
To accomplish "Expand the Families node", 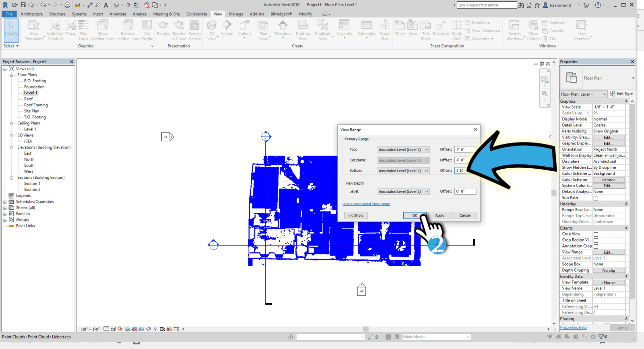I will point(5,214).
